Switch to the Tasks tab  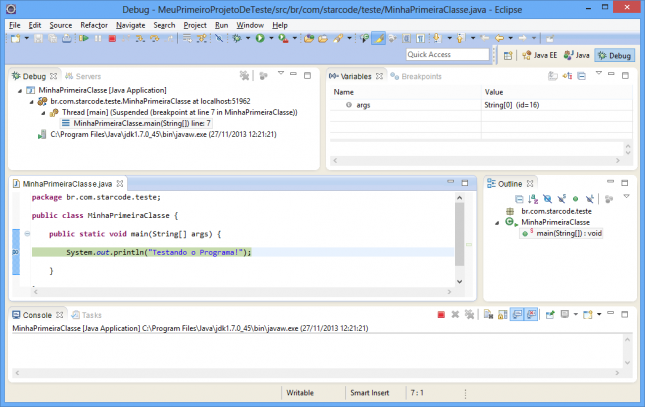86,315
